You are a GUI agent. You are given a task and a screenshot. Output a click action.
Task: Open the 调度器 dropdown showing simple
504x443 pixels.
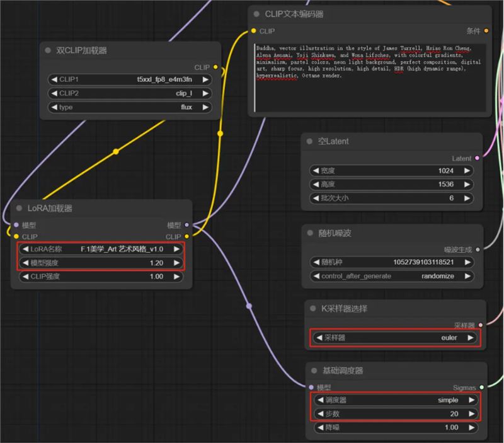pyautogui.click(x=396, y=400)
